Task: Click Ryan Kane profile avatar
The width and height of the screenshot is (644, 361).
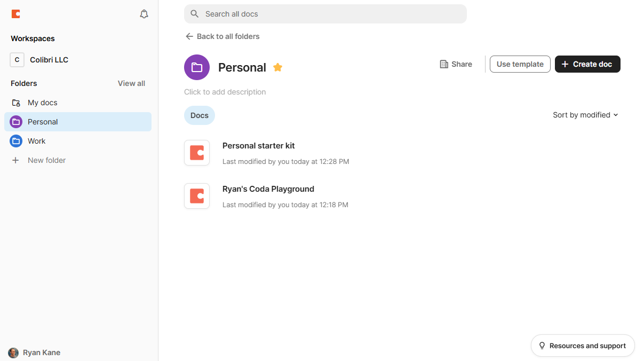Action: click(13, 352)
